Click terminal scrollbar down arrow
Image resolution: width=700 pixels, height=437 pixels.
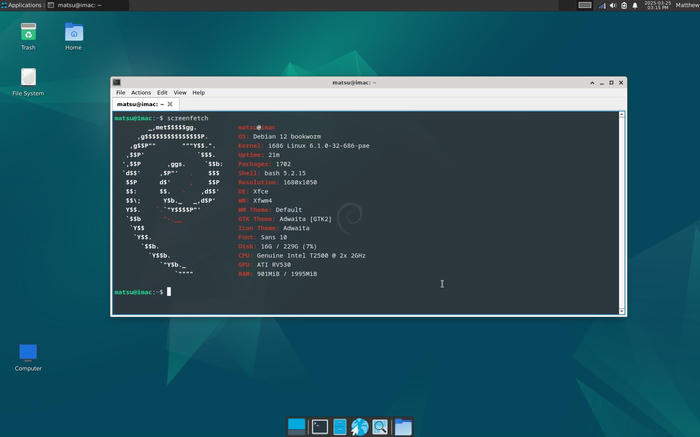621,311
